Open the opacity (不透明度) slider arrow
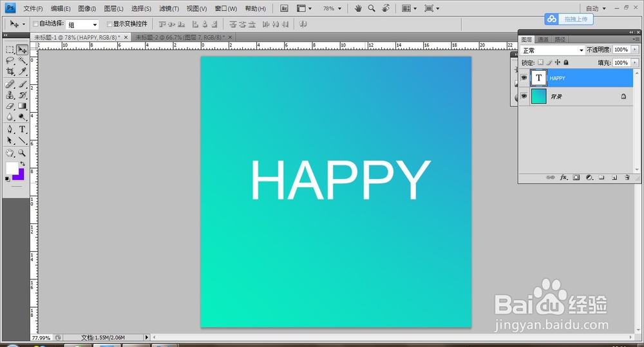 pos(635,50)
